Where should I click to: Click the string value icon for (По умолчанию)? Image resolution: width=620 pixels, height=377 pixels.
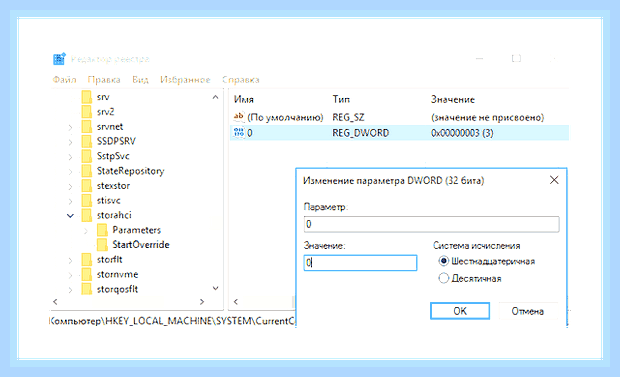(238, 117)
